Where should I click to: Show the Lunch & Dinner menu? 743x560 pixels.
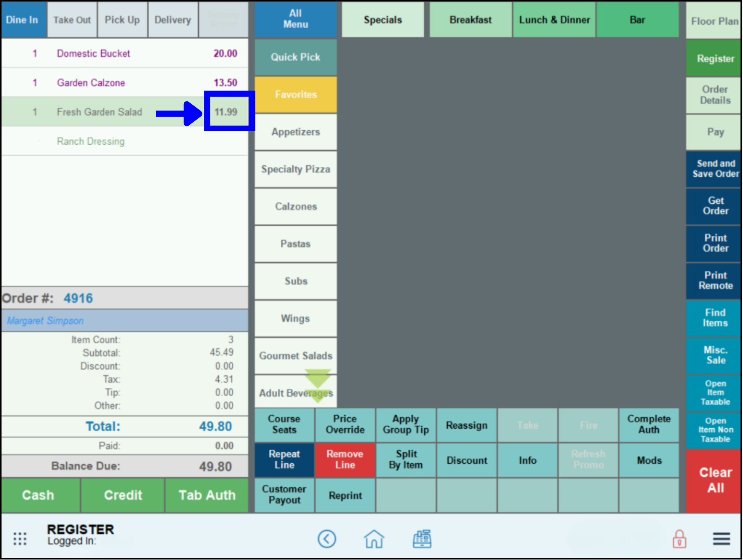pyautogui.click(x=554, y=20)
